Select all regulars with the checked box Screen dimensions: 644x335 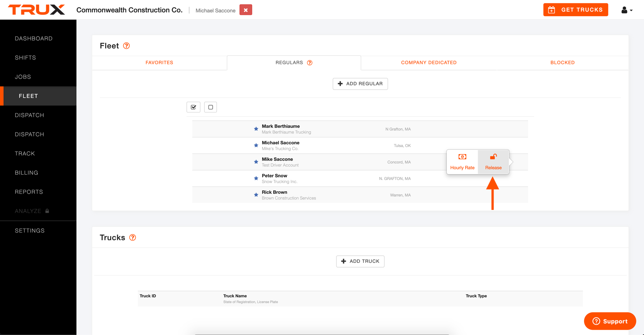point(193,107)
